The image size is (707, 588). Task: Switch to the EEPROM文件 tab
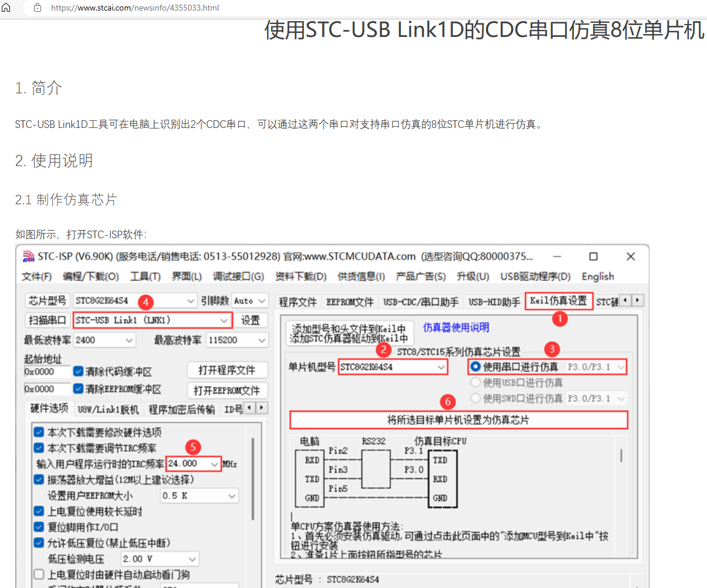[350, 302]
